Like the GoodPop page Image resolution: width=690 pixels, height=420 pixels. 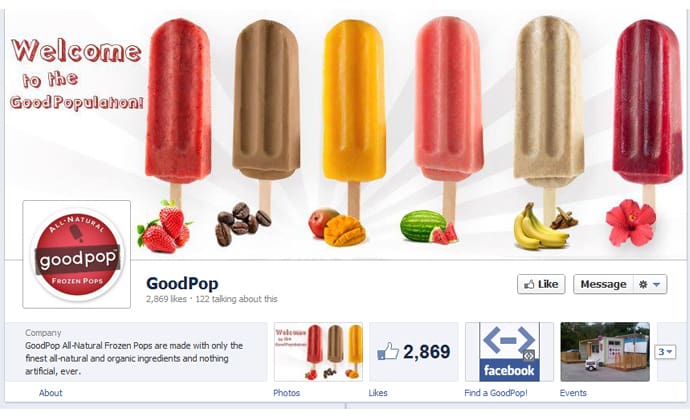point(541,284)
